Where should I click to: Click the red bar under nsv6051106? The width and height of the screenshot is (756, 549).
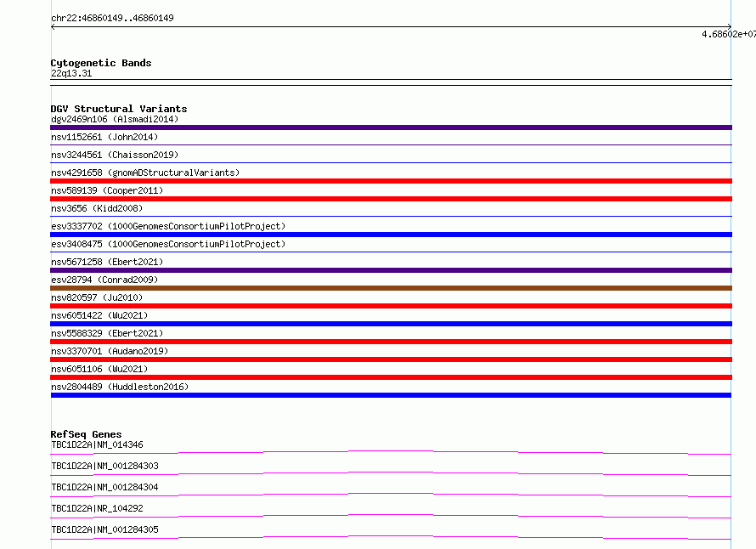pos(391,377)
